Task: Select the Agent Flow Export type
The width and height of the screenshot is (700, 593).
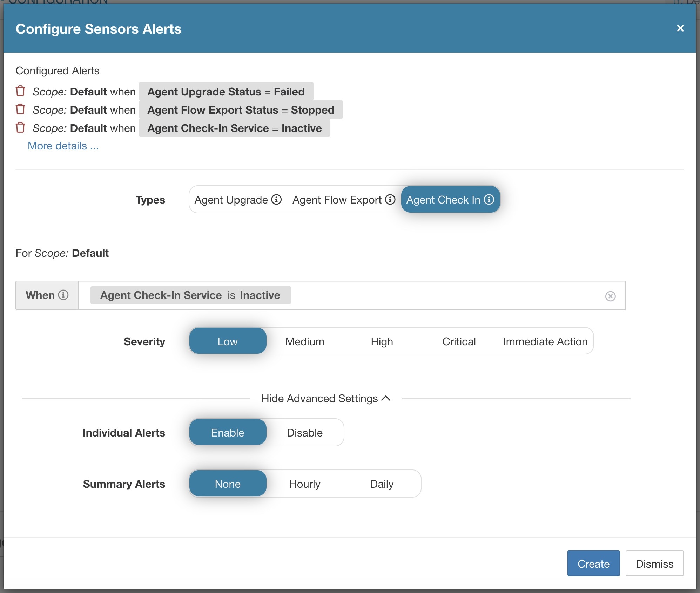Action: tap(344, 199)
